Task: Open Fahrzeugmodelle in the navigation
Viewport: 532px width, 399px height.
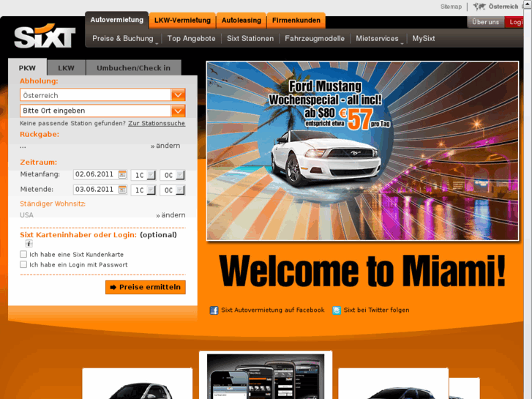Action: pyautogui.click(x=315, y=39)
